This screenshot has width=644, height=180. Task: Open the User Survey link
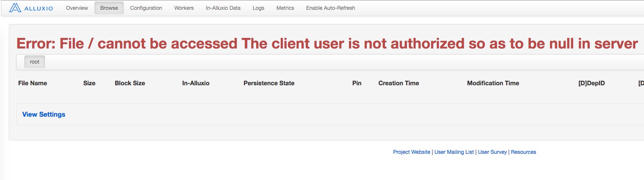492,152
